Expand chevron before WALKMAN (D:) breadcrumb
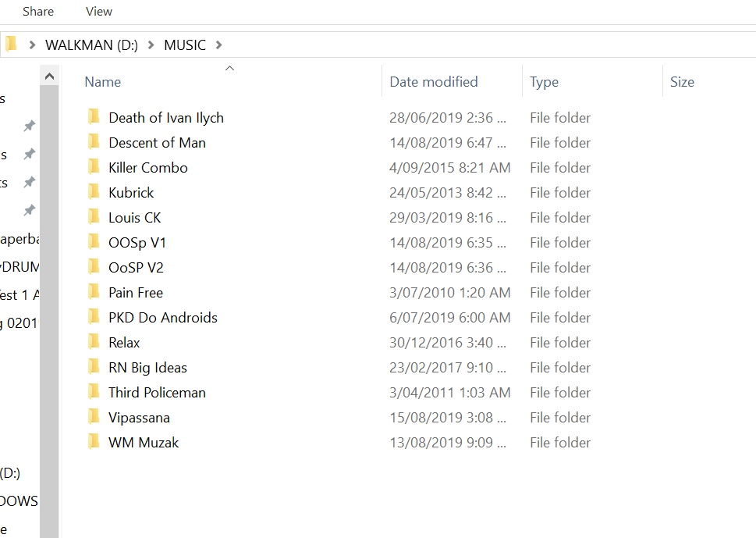Screen dimensions: 756x538 (x=32, y=45)
